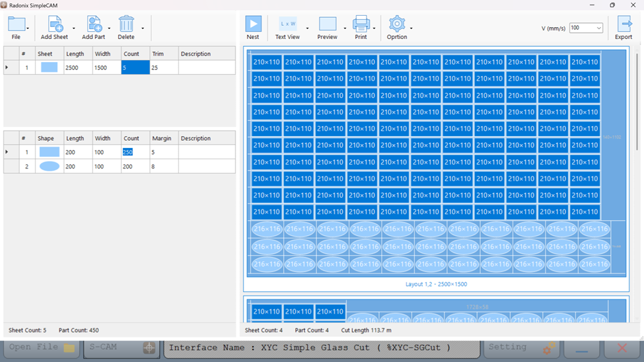Open the Preview icon

[x=328, y=24]
